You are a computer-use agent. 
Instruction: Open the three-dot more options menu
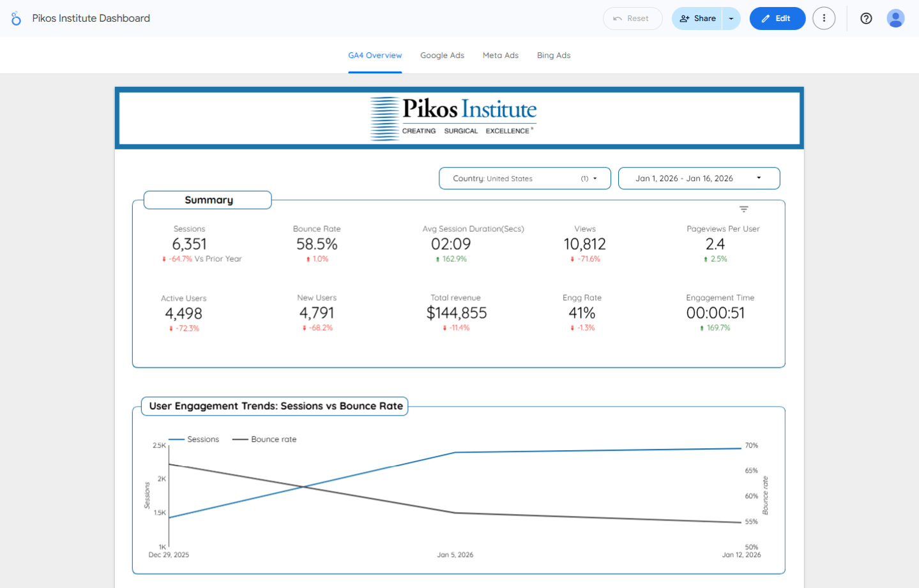click(824, 19)
